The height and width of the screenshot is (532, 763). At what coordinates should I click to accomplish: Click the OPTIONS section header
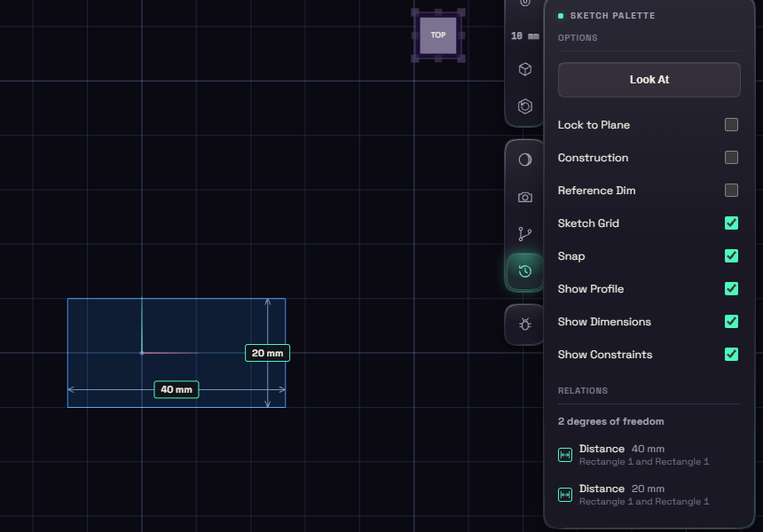tap(578, 38)
